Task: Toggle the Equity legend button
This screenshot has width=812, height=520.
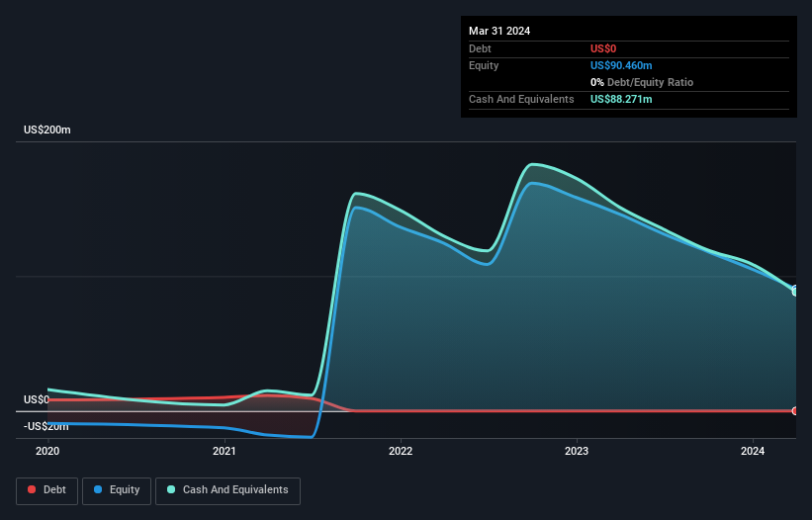Action: pyautogui.click(x=117, y=490)
